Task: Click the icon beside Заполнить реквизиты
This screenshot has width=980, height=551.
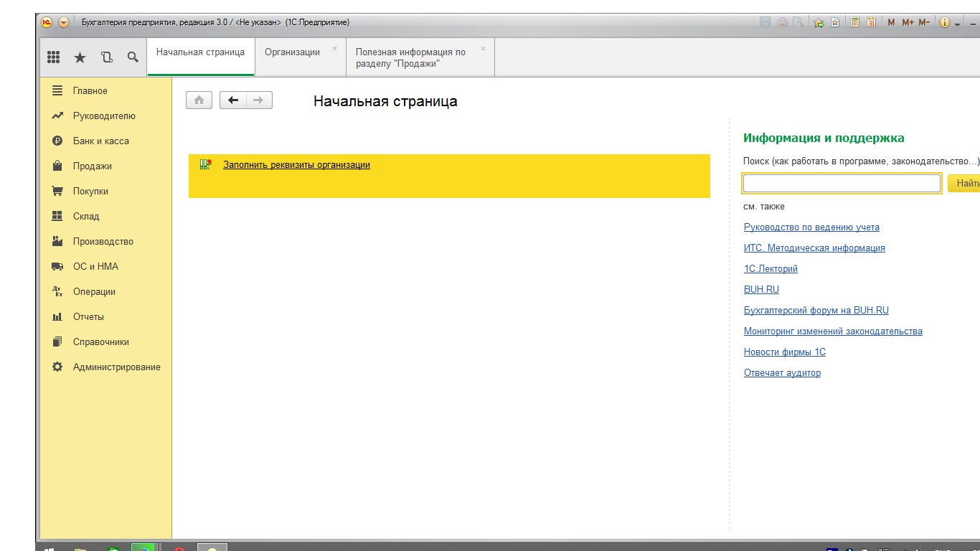Action: pyautogui.click(x=206, y=164)
